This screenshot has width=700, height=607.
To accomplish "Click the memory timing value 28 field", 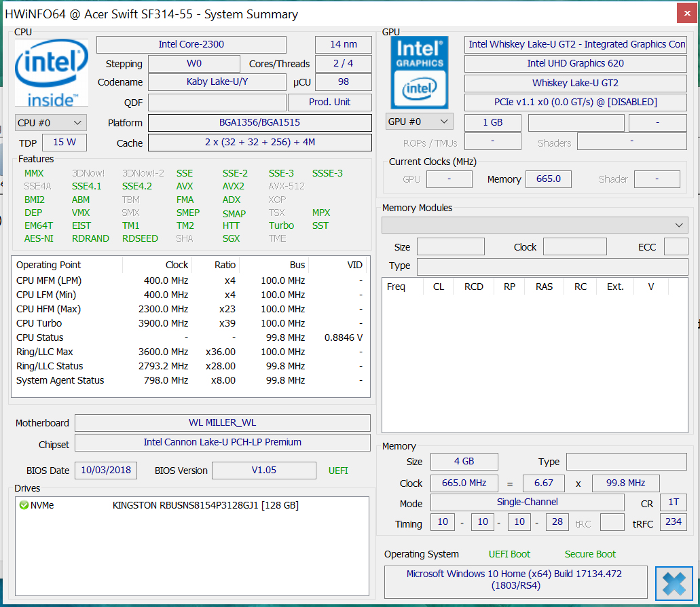I will [557, 521].
